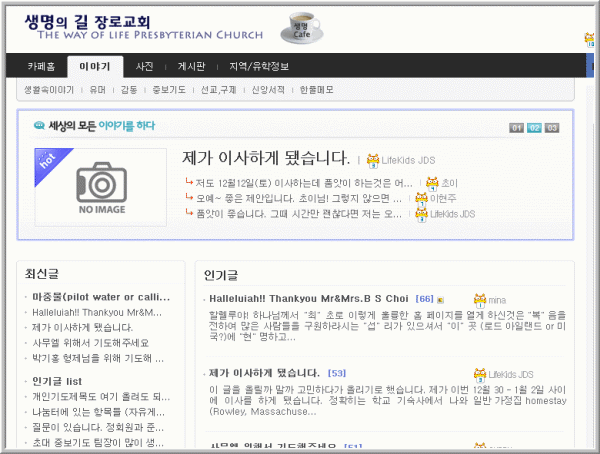The width and height of the screenshot is (600, 454).
Task: Click the NO IMAGE hot thumbnail
Action: 101,187
